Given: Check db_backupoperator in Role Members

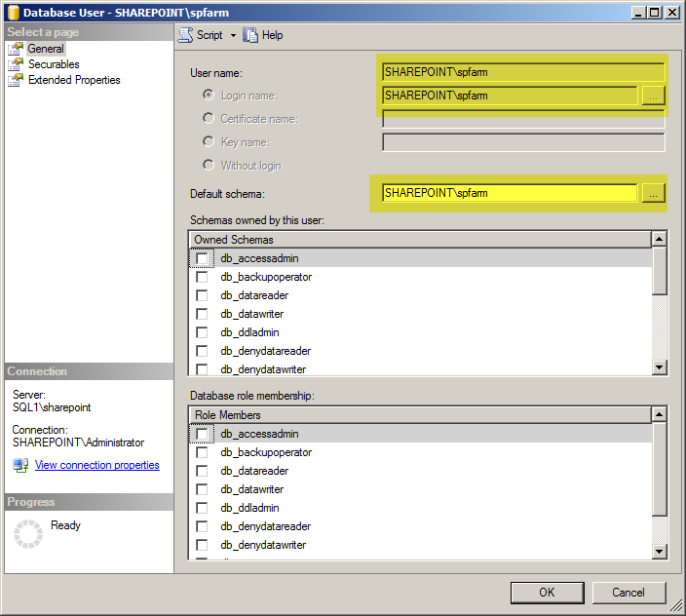Looking at the screenshot, I should [x=202, y=452].
